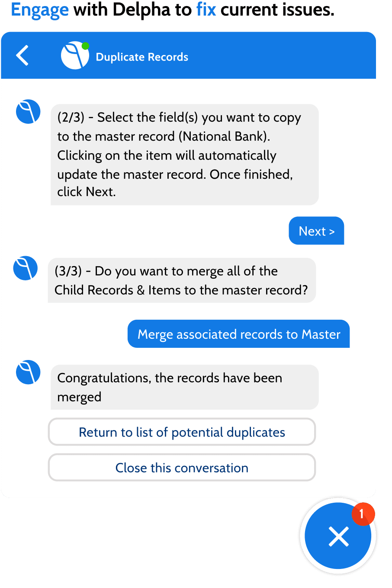
Task: Select Merge associated records to Master
Action: 238,334
